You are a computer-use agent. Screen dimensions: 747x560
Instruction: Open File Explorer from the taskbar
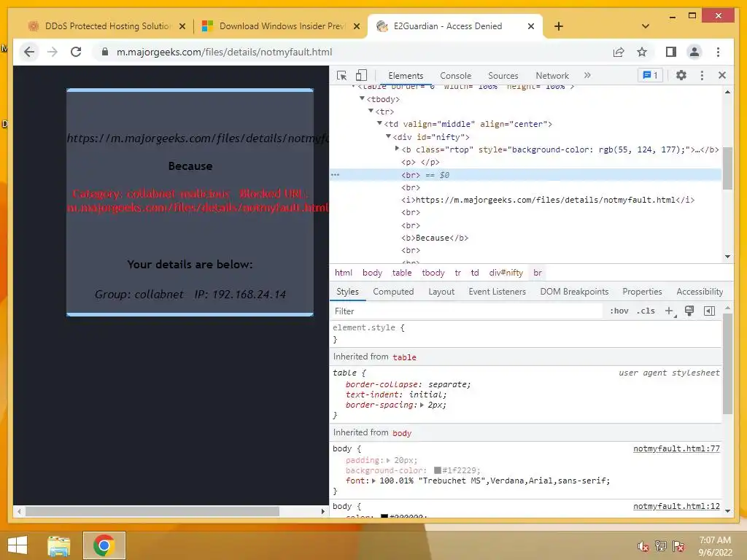click(x=59, y=545)
